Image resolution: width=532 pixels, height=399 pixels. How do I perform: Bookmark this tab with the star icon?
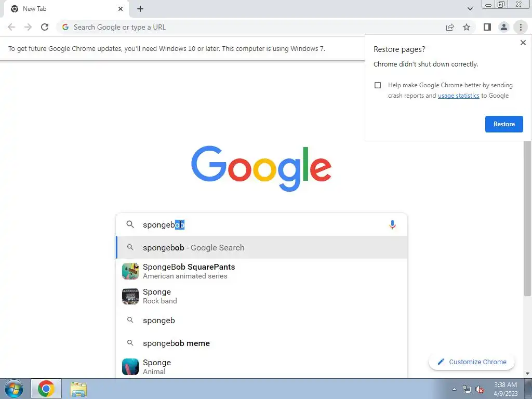[467, 27]
